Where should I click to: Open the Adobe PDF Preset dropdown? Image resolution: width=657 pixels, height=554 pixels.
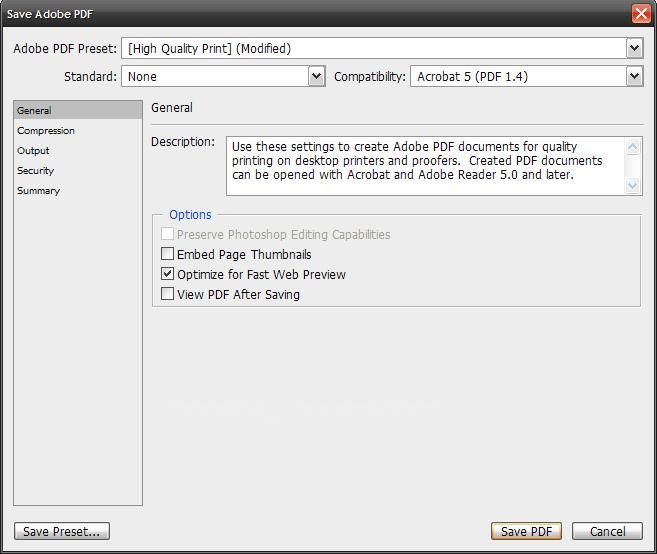click(382, 49)
